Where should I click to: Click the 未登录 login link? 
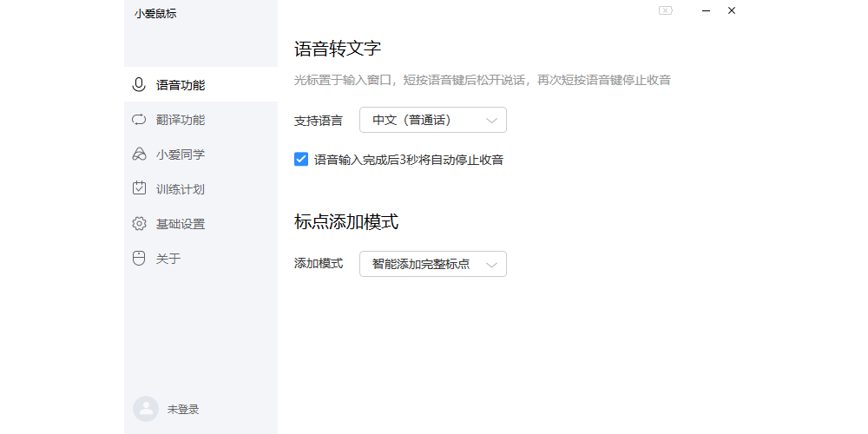pyautogui.click(x=183, y=409)
